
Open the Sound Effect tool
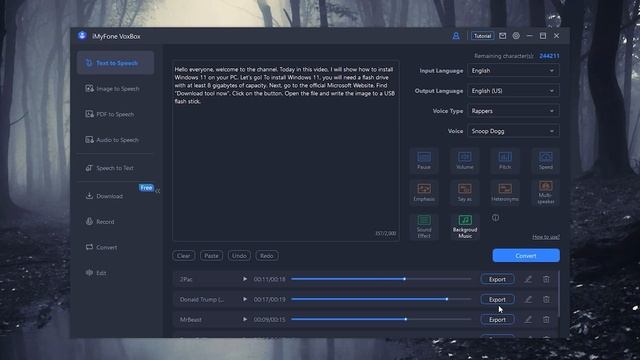click(424, 226)
